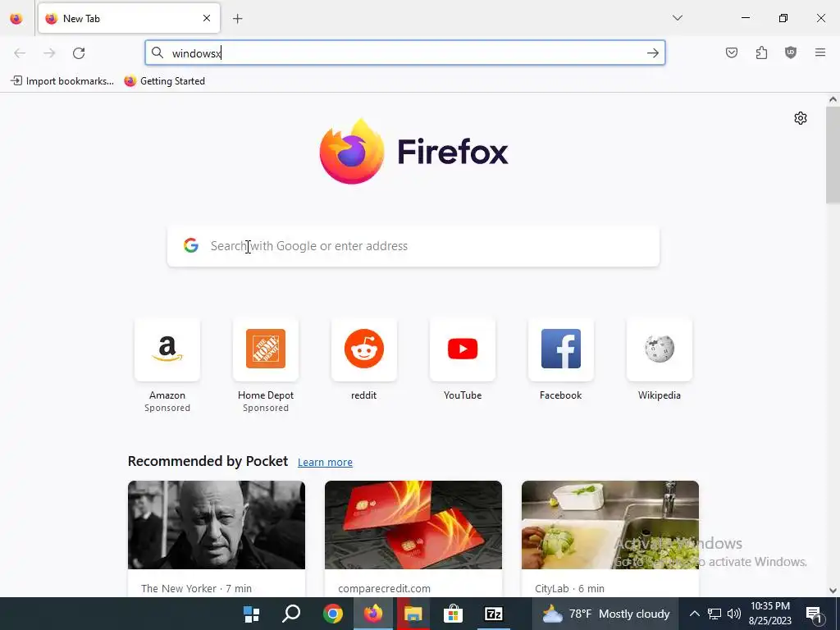
Task: Open The New Yorker article thumbnail
Action: [x=217, y=525]
